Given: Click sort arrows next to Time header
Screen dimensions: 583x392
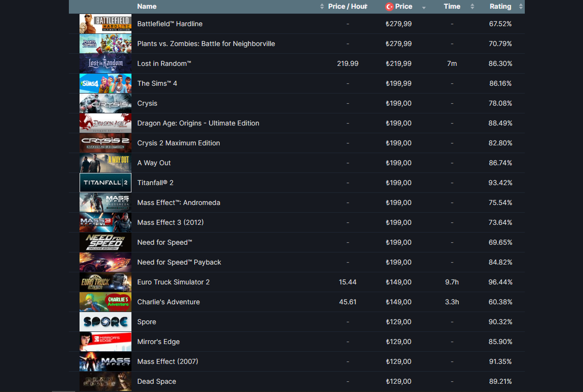Looking at the screenshot, I should [472, 7].
